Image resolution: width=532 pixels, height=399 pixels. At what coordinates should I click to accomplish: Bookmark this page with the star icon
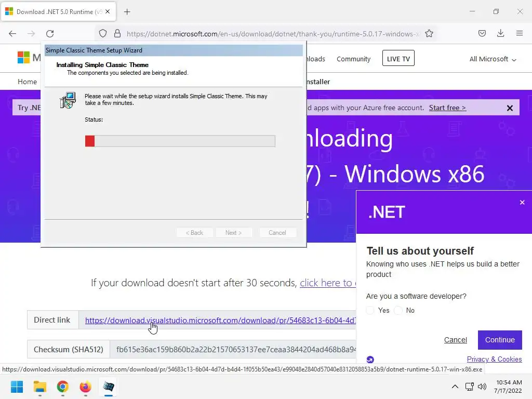click(429, 33)
